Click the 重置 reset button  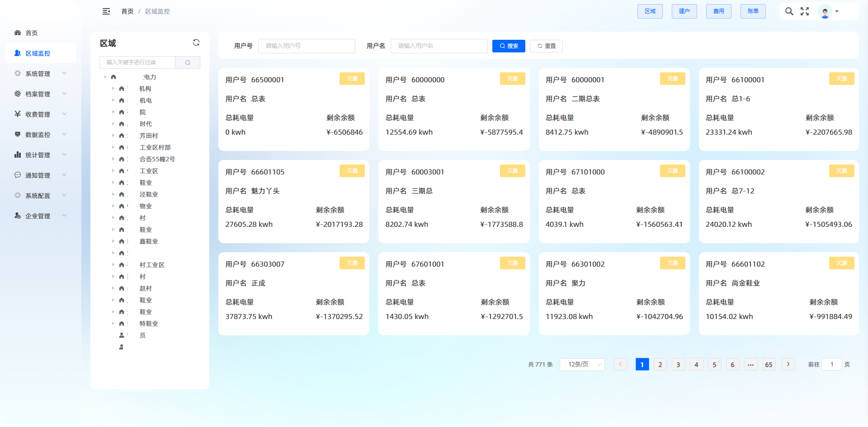point(546,46)
